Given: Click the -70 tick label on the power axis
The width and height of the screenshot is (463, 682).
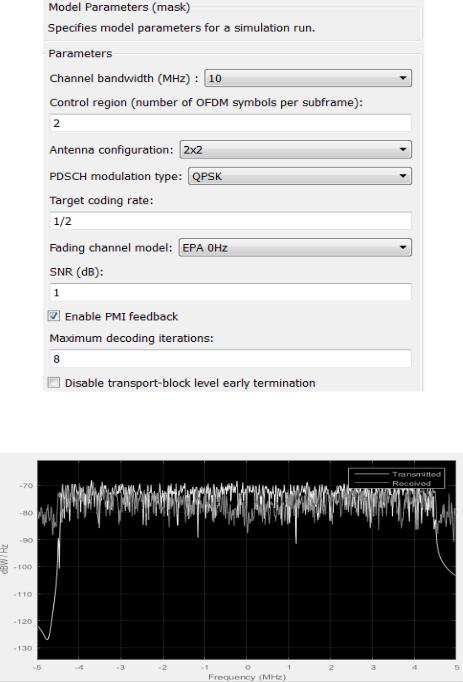Looking at the screenshot, I should coord(26,485).
